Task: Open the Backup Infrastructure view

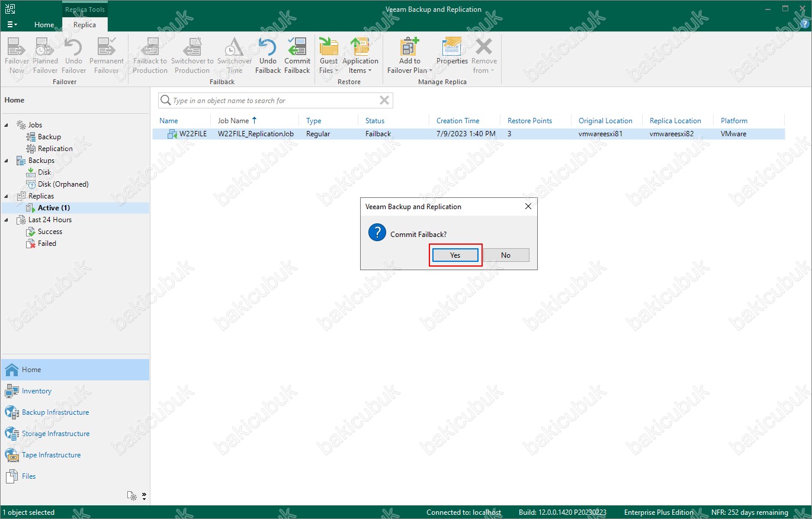Action: click(x=55, y=412)
